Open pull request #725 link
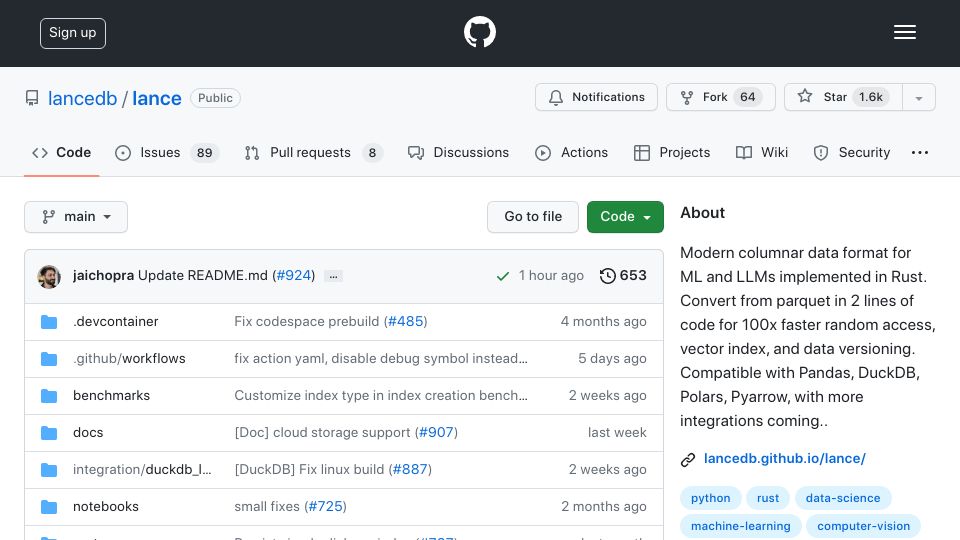 point(325,506)
